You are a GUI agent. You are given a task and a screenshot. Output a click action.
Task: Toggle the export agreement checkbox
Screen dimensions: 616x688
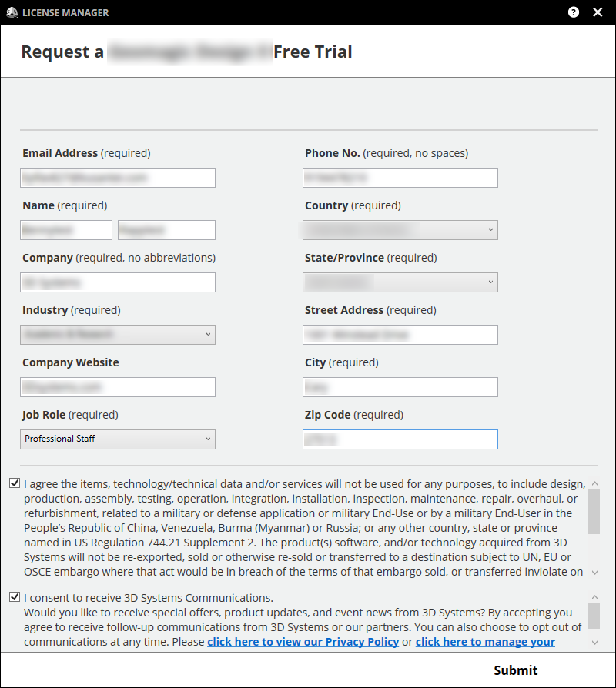click(x=15, y=484)
